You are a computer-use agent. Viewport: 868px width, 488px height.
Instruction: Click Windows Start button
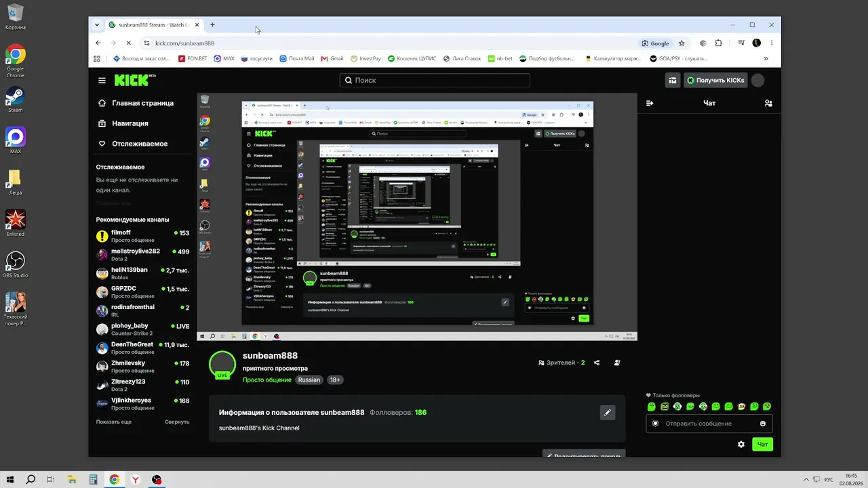pos(10,480)
